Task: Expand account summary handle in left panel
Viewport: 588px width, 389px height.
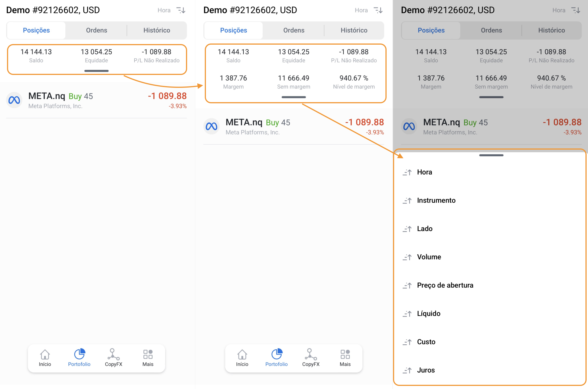Action: [x=96, y=71]
